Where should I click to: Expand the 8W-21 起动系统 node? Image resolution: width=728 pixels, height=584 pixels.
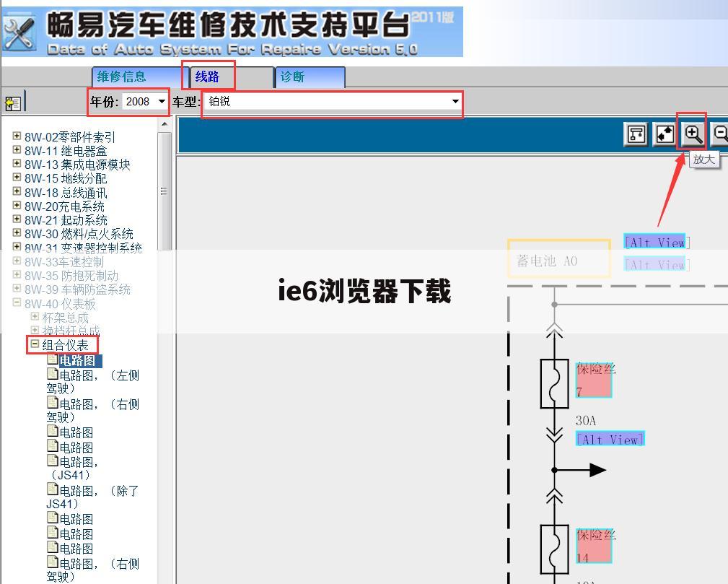(17, 218)
